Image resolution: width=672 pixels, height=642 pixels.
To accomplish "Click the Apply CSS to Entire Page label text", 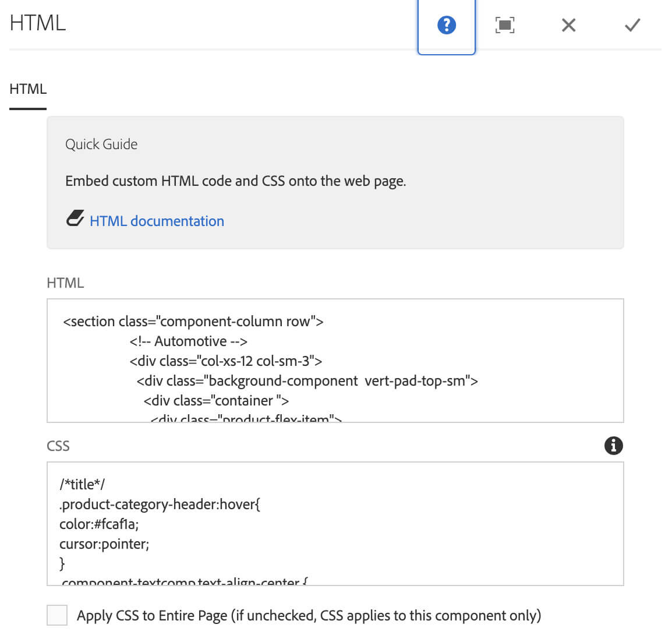I will (309, 616).
